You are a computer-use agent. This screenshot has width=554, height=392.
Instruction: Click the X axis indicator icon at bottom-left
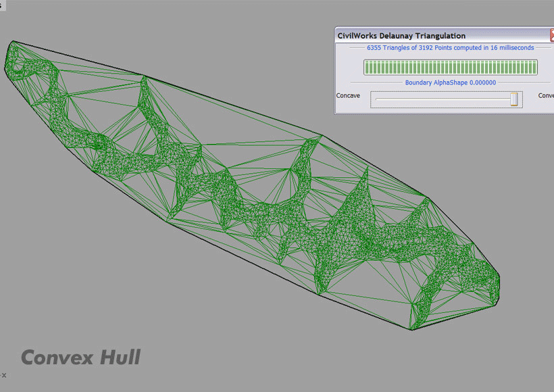3,374
